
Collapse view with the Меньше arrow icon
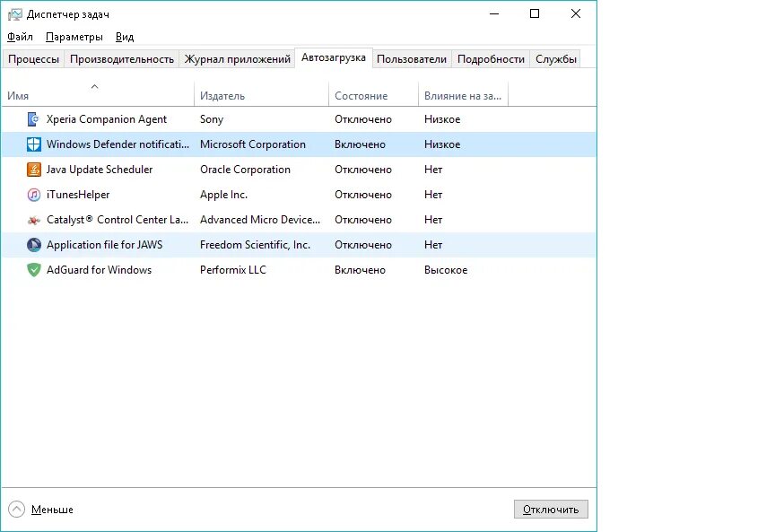click(16, 509)
